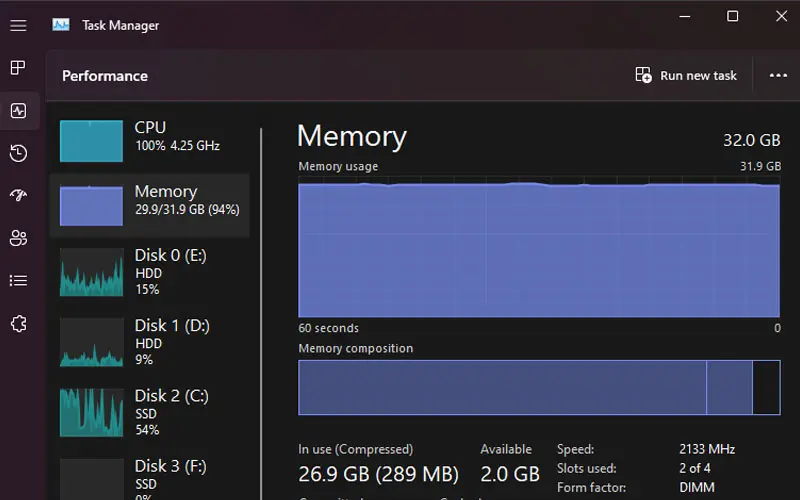Open the Startup apps sidebar icon
Image resolution: width=800 pixels, height=500 pixels.
pyautogui.click(x=18, y=195)
